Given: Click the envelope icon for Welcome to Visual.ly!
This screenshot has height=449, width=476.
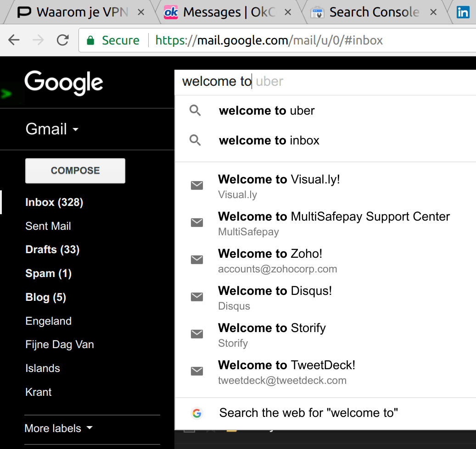Looking at the screenshot, I should (197, 185).
